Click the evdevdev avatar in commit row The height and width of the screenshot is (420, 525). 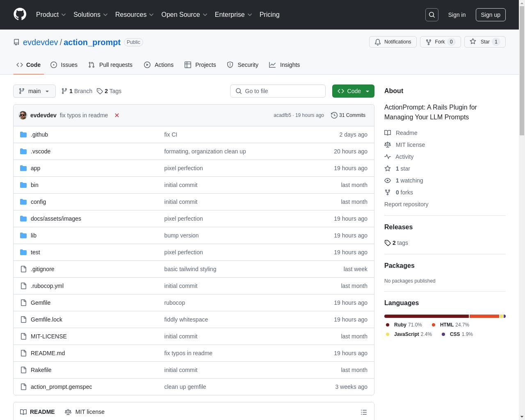[x=23, y=115]
